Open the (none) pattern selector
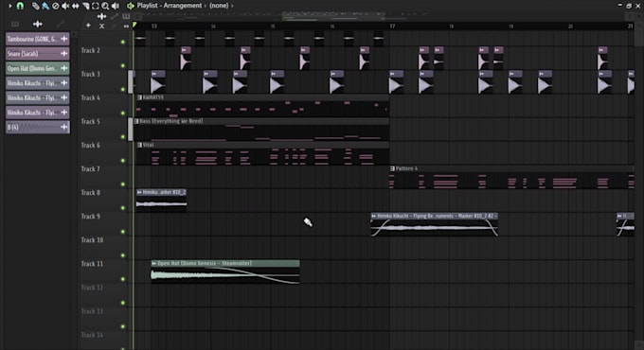The image size is (644, 350). 219,6
